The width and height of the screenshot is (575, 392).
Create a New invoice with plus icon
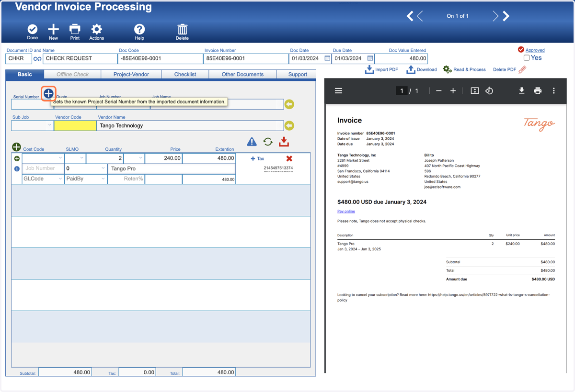(53, 30)
